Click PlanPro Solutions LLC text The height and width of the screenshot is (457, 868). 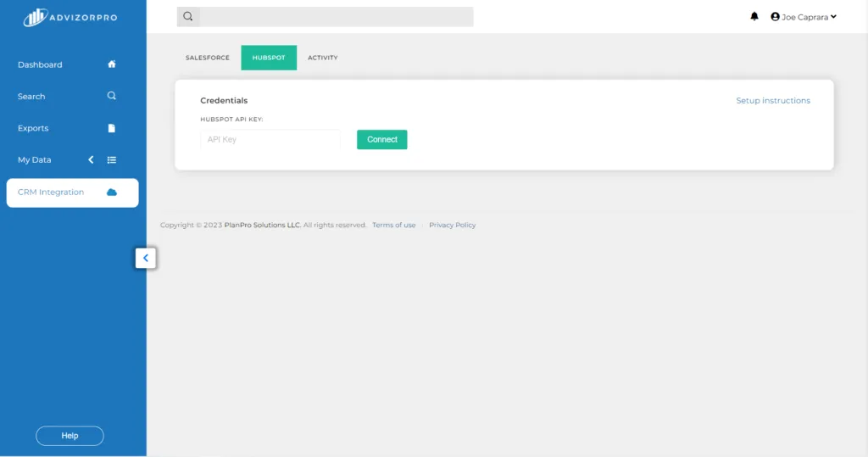pyautogui.click(x=263, y=225)
